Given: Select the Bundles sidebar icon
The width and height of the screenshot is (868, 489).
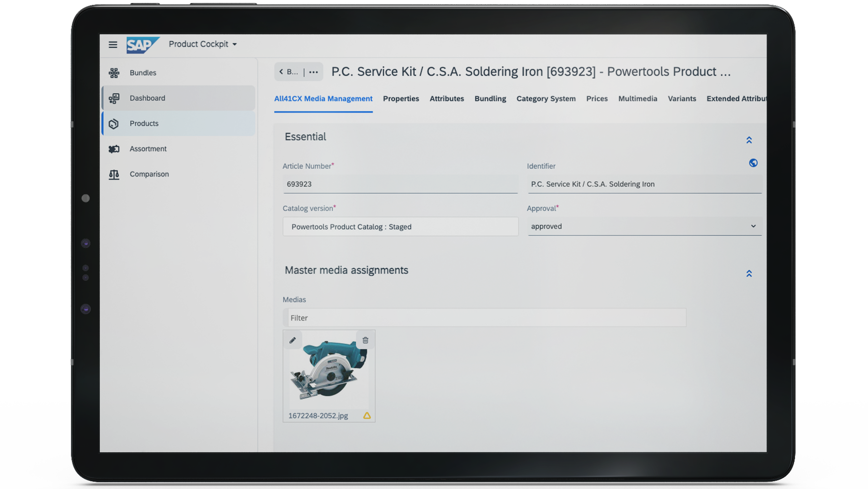Looking at the screenshot, I should 114,72.
